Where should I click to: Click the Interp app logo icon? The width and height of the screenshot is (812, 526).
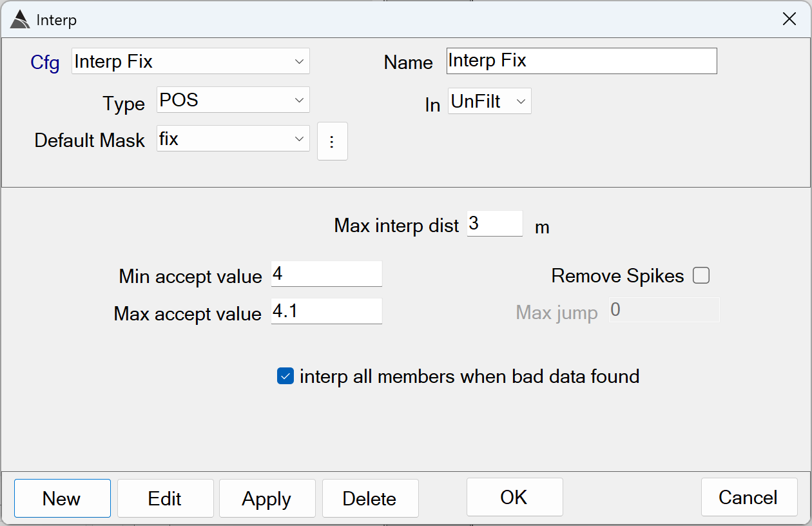pyautogui.click(x=20, y=20)
